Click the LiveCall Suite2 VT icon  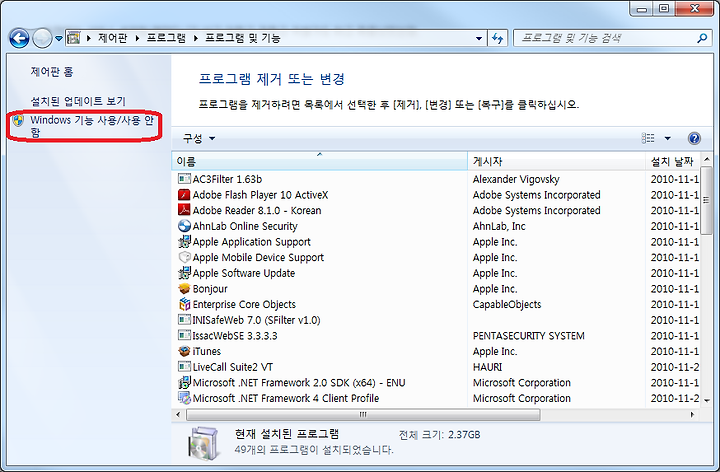coord(184,367)
